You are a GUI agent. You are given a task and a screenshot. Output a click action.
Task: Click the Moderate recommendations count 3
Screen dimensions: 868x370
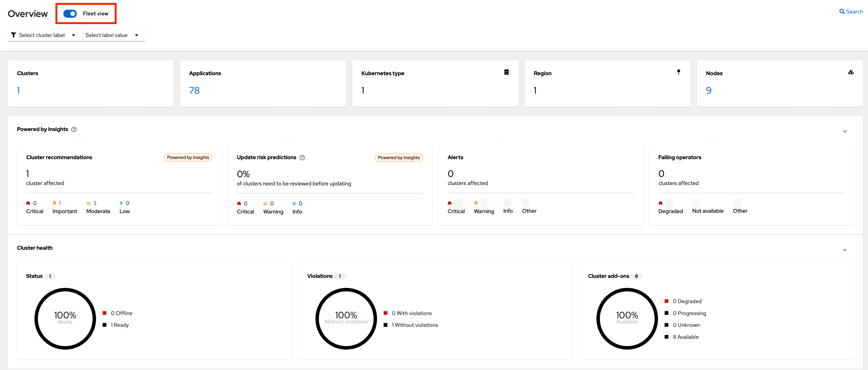[95, 203]
